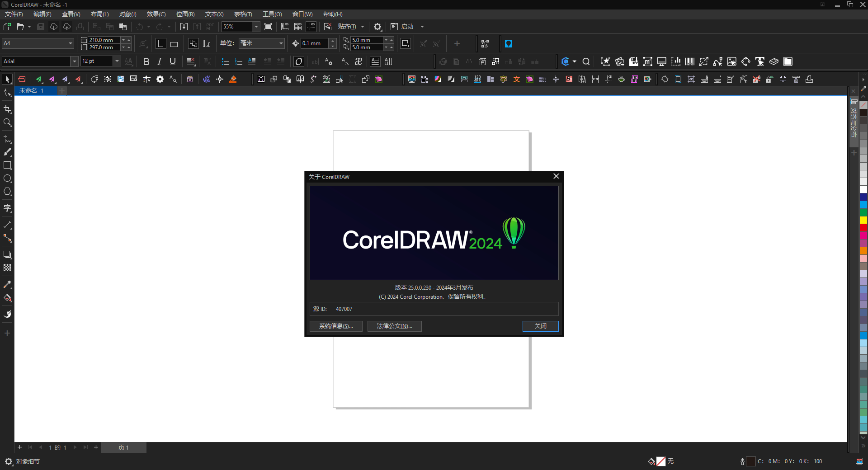This screenshot has height=470, width=868.
Task: Toggle Italic text formatting
Action: pos(159,61)
